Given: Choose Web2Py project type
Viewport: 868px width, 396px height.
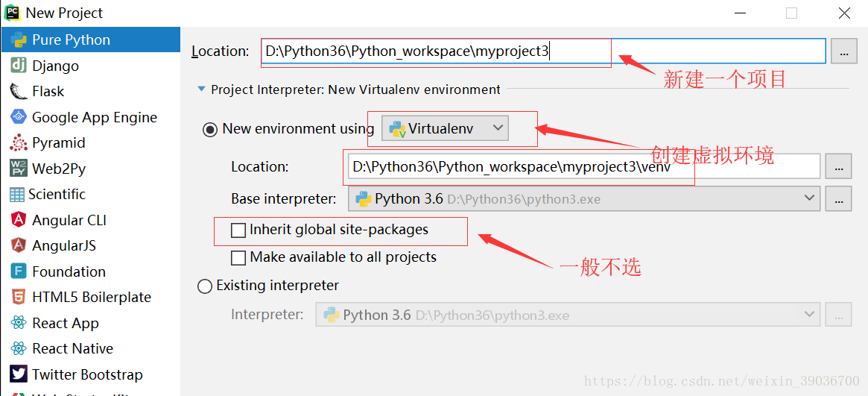Looking at the screenshot, I should point(90,169).
